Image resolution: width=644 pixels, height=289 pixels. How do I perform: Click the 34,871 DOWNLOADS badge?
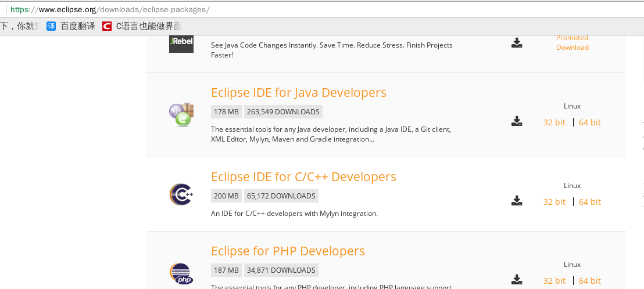(281, 270)
